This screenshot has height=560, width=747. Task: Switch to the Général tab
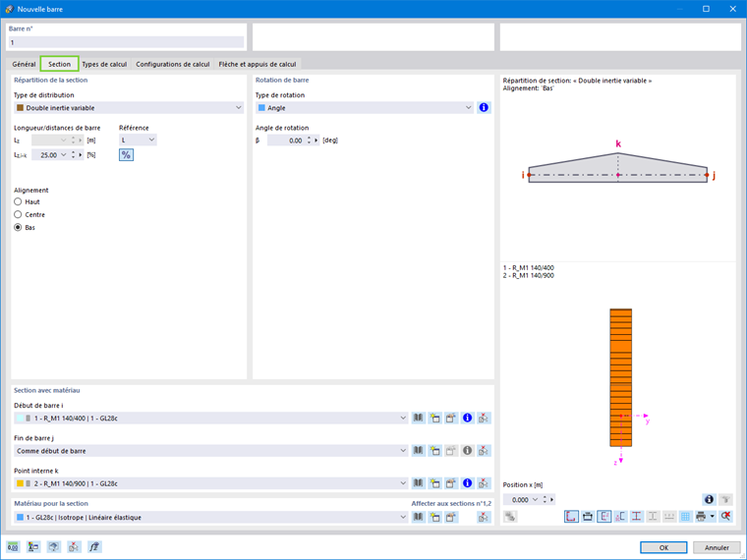pos(24,64)
